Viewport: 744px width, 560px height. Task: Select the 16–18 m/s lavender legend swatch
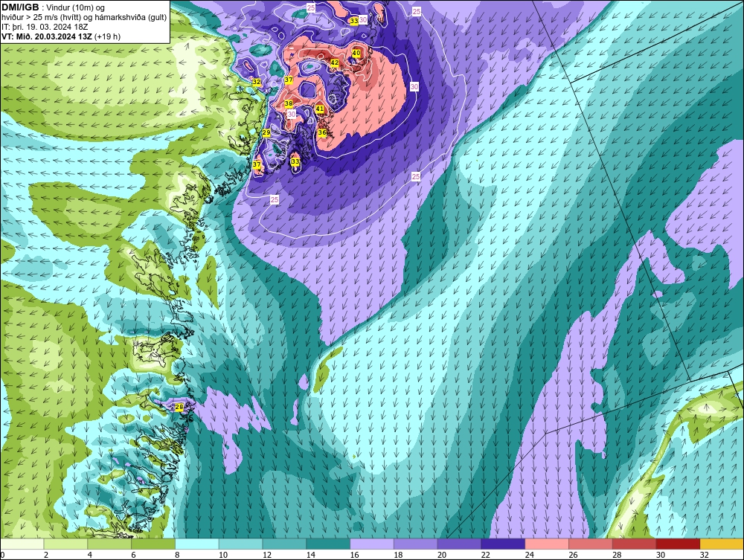pos(372,544)
